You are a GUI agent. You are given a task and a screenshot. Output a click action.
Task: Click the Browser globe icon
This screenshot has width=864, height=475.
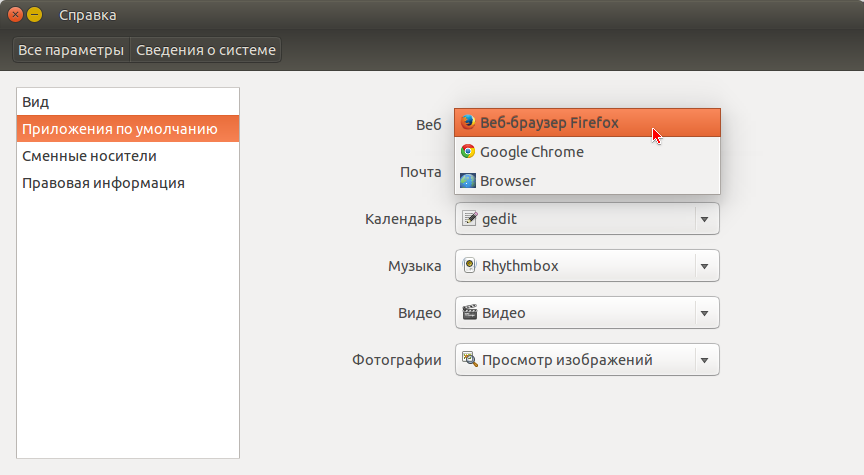pos(468,181)
